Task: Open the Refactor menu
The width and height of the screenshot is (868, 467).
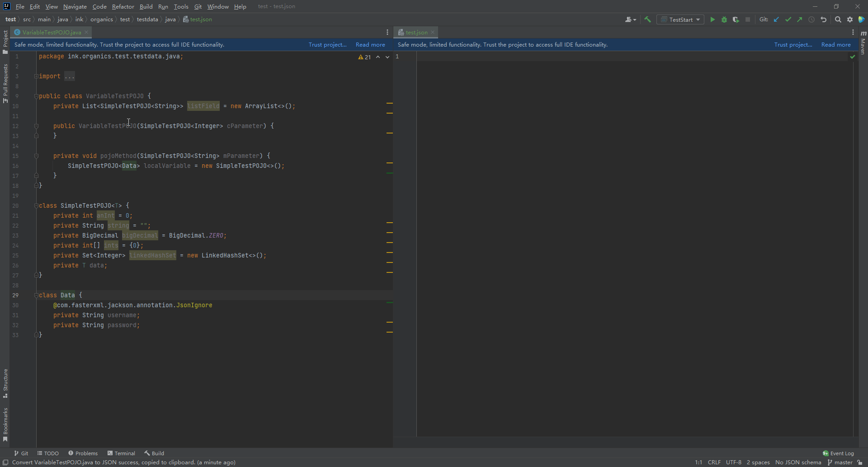Action: point(123,6)
